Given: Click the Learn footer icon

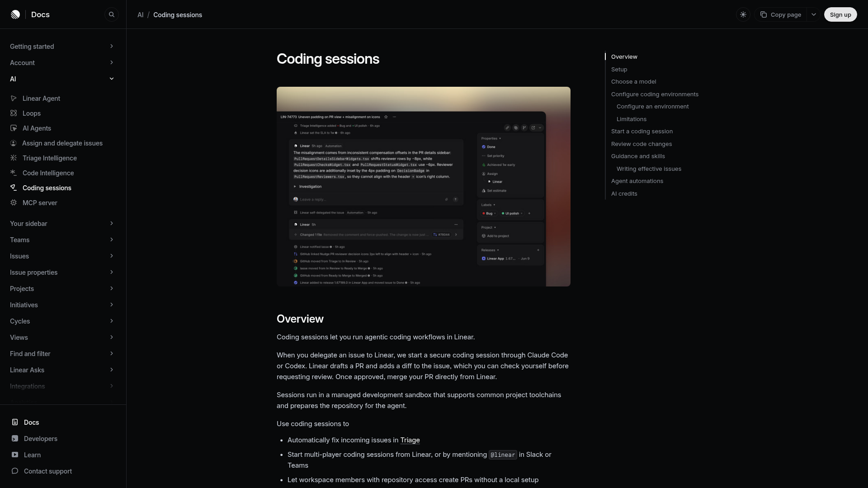Looking at the screenshot, I should coord(15,455).
